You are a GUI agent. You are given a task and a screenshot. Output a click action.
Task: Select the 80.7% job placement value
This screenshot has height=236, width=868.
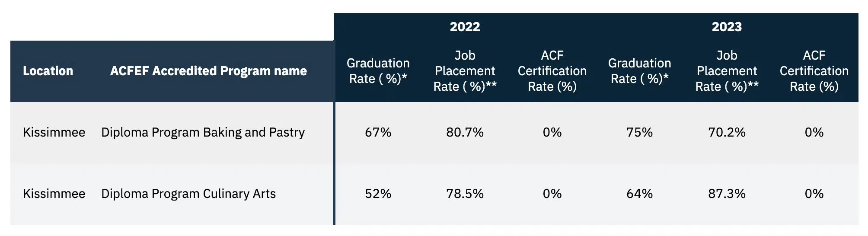tap(465, 132)
